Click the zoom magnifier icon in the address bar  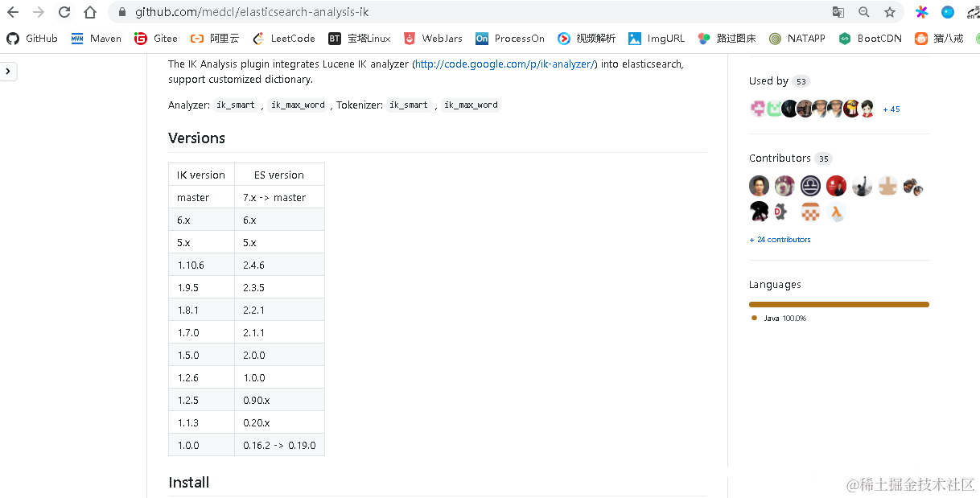(864, 12)
